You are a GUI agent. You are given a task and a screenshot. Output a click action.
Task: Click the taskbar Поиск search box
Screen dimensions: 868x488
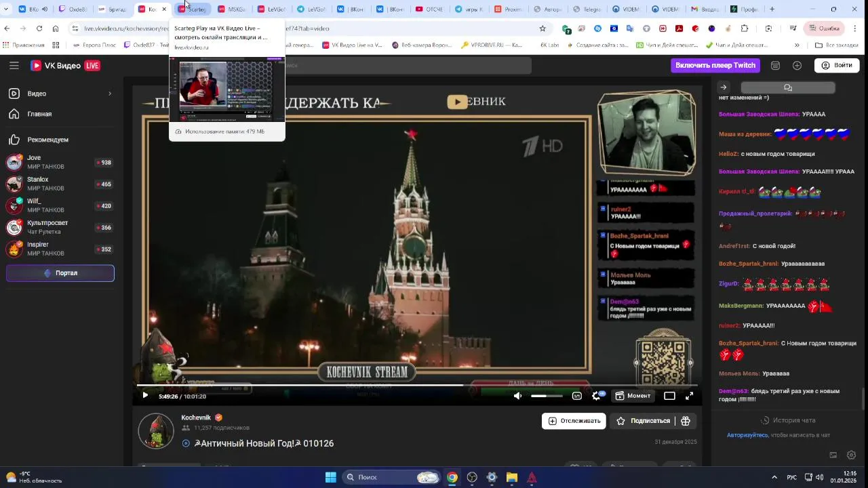[x=391, y=477]
